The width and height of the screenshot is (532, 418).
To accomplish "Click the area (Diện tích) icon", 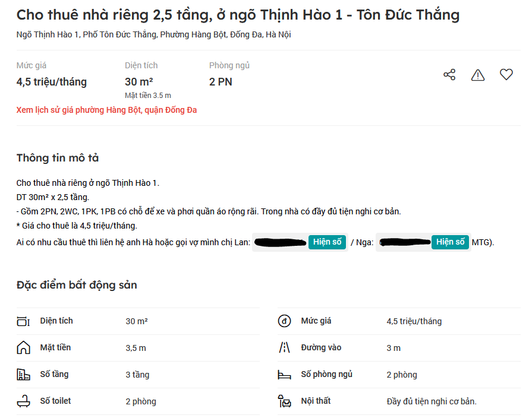I will [x=23, y=321].
